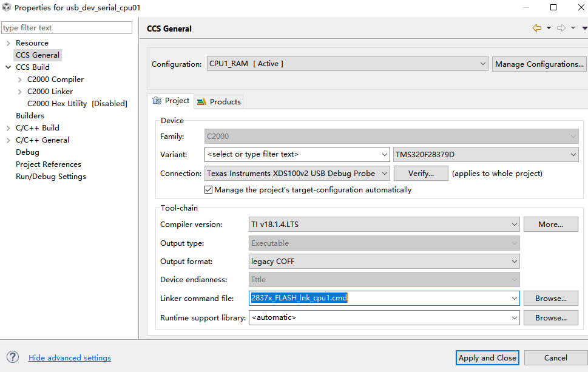This screenshot has width=588, height=372.
Task: Select Debug in the tree
Action: 27,152
